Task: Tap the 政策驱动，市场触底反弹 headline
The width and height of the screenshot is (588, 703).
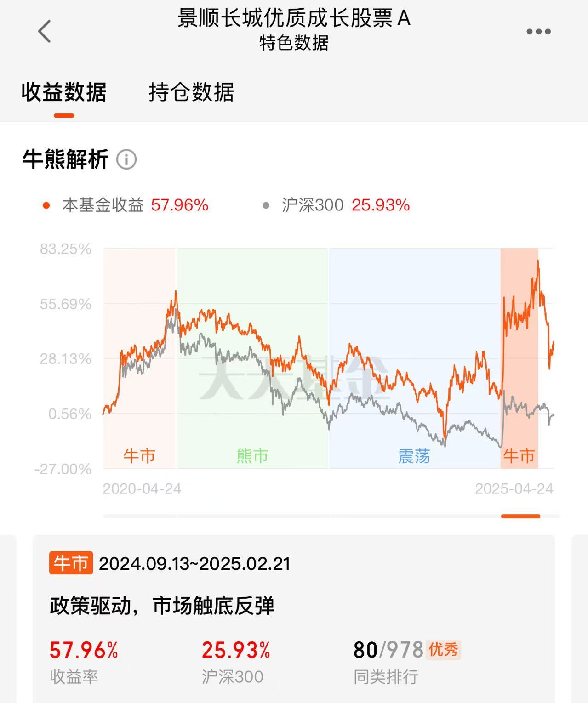Action: (x=162, y=606)
